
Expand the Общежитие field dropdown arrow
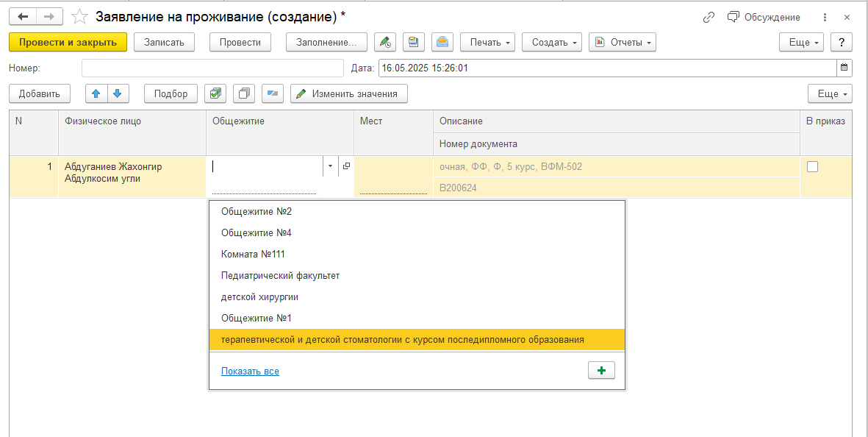[x=331, y=166]
